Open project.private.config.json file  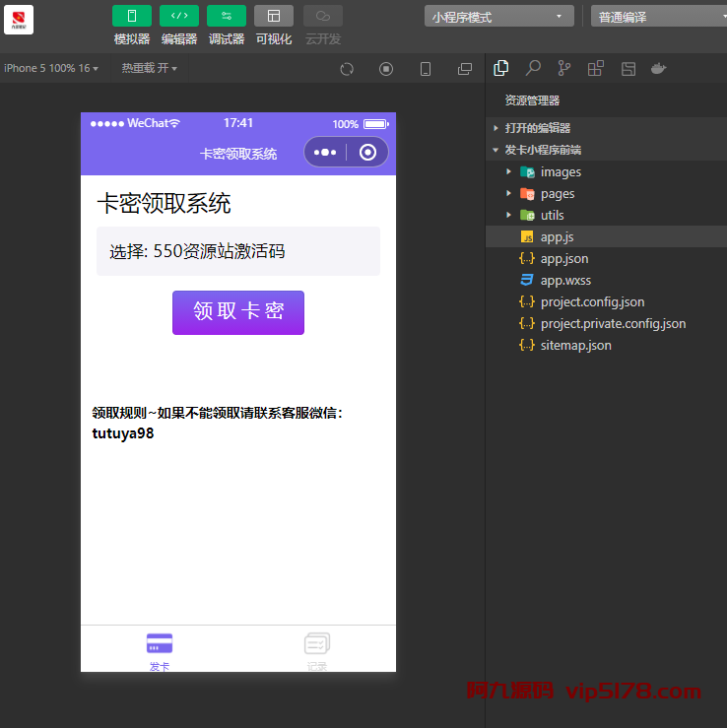coord(606,323)
